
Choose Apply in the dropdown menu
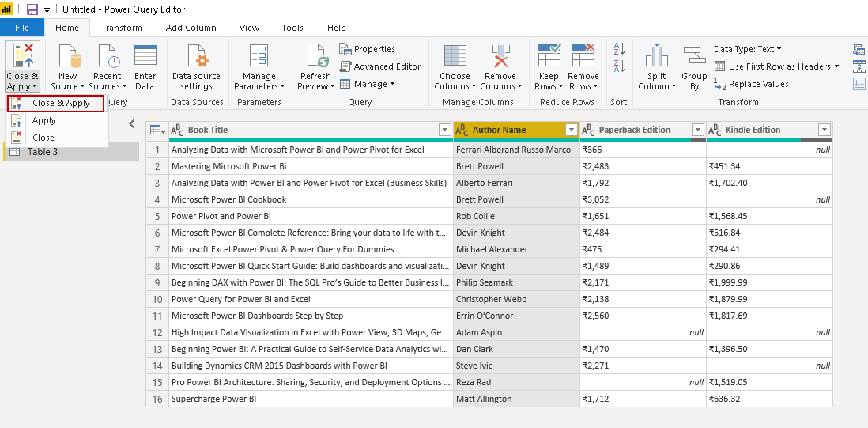point(44,120)
